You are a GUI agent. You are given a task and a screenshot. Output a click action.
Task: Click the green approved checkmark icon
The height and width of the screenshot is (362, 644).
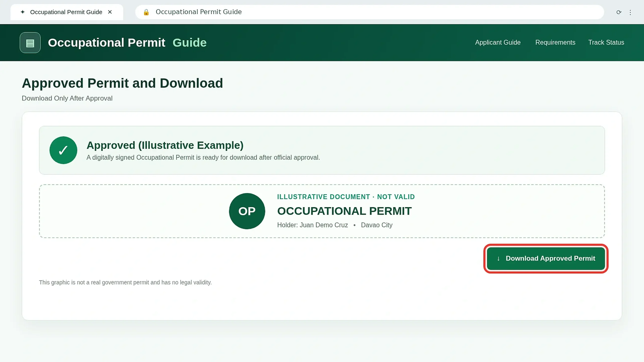63,150
